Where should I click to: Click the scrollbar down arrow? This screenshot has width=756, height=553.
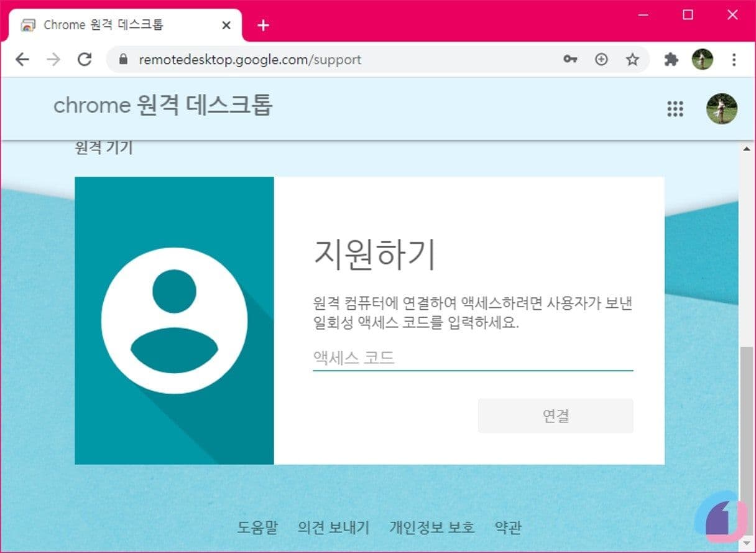tap(747, 544)
